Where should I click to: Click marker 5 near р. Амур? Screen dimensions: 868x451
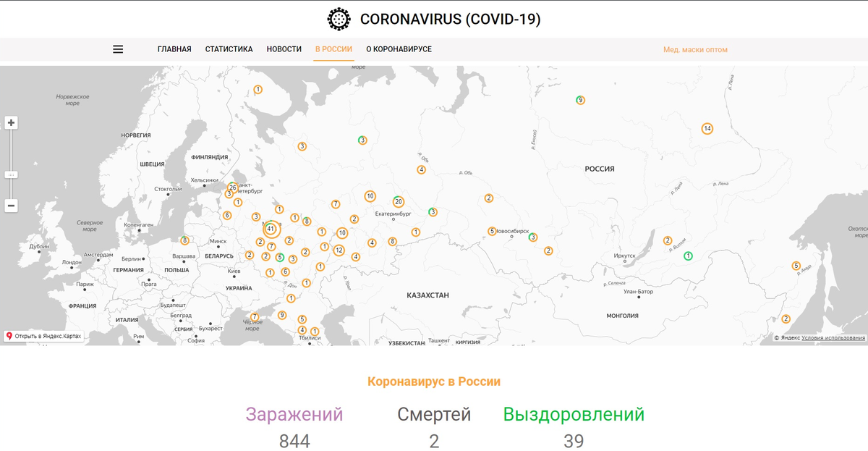point(796,266)
